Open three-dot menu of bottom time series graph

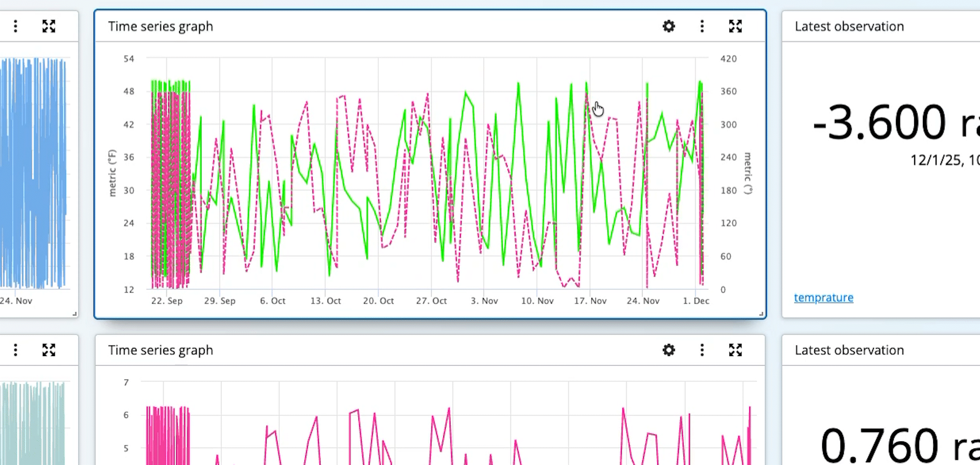702,350
